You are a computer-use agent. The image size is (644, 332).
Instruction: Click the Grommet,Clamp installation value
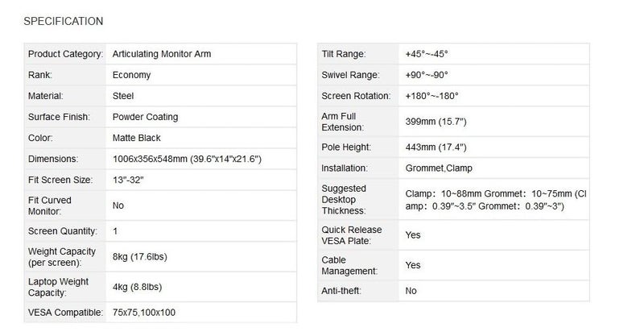(x=439, y=168)
